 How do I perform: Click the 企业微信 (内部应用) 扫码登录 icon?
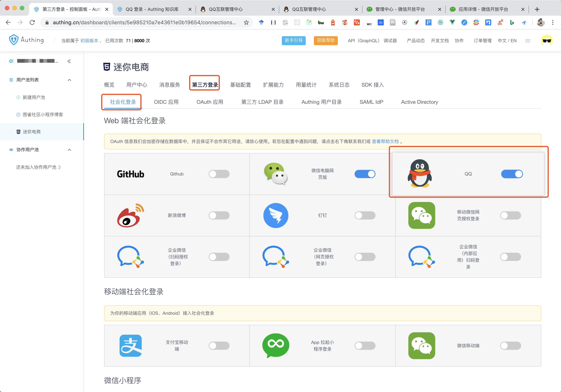tap(422, 257)
